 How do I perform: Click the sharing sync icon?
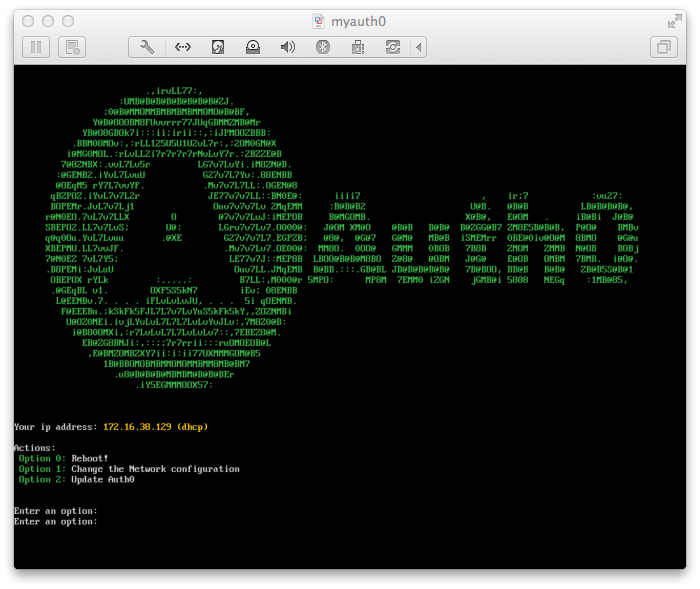pos(393,47)
